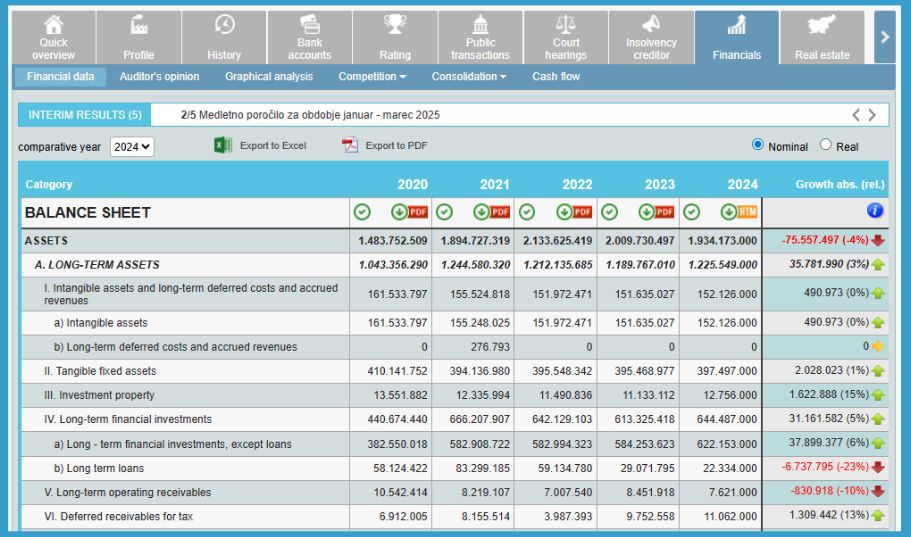Open the Quick overview tab
The width and height of the screenshot is (911, 537).
click(53, 37)
